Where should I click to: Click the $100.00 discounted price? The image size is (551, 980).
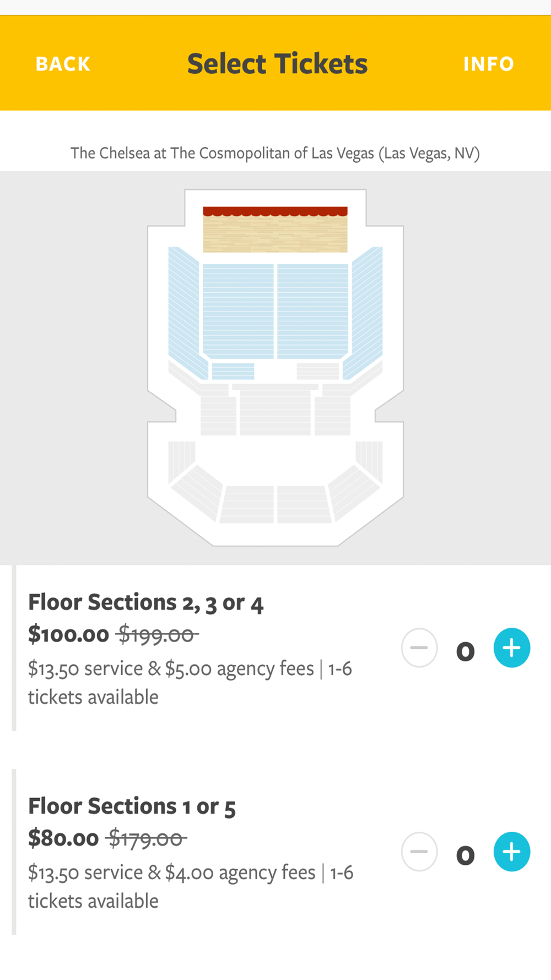click(x=69, y=634)
